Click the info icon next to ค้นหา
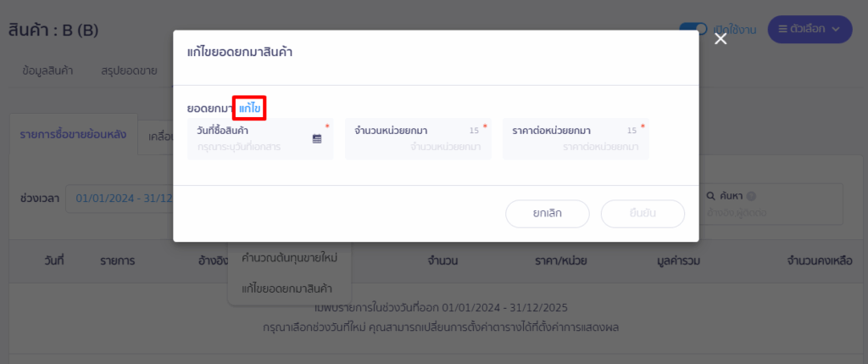This screenshot has height=364, width=868. [751, 196]
